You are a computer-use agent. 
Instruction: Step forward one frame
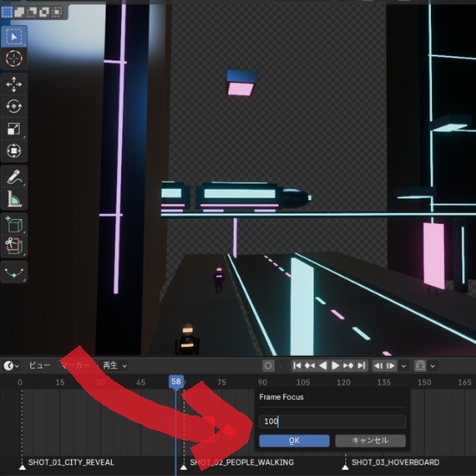[391, 366]
